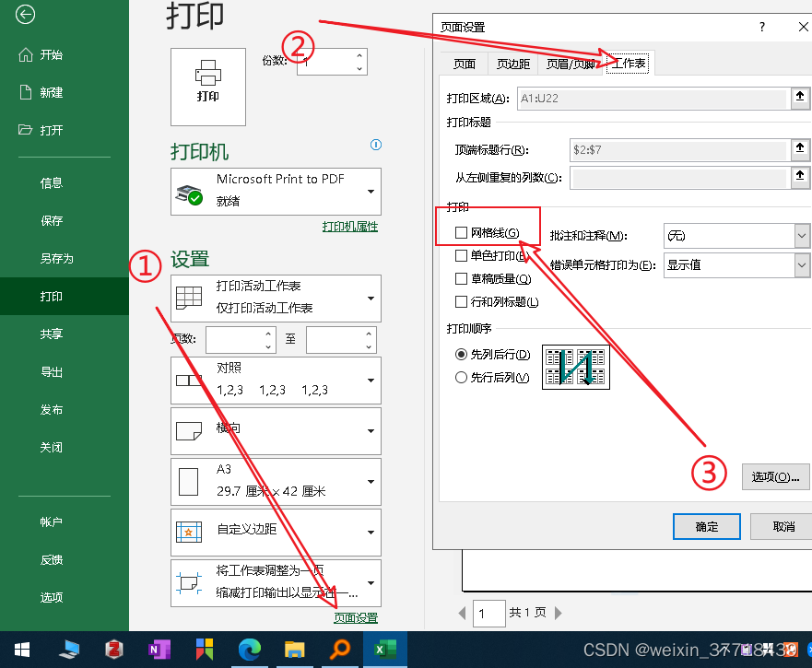
Task: Click OK button in Page Setup dialog
Action: coord(707,527)
